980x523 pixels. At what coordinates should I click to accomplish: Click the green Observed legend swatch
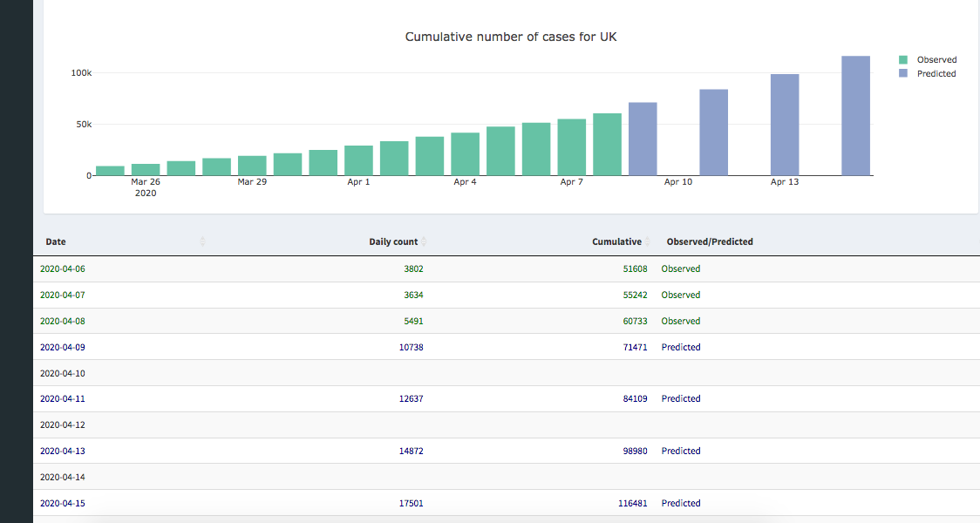coord(903,60)
